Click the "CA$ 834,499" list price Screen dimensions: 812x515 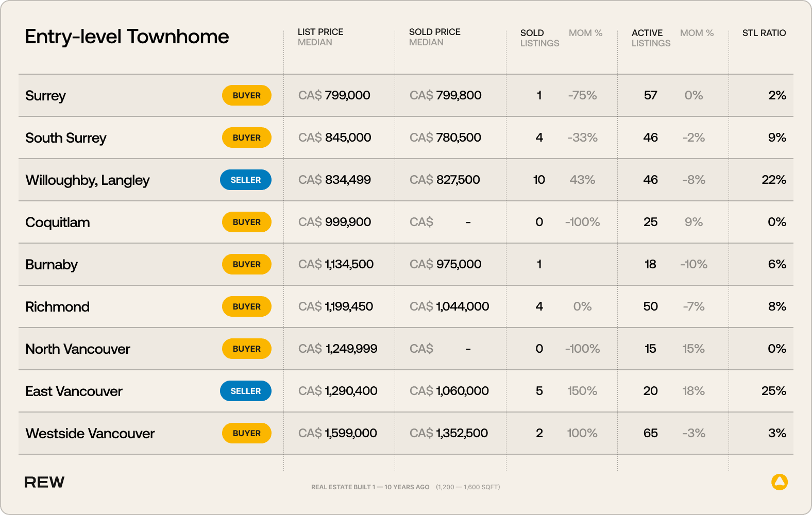(x=335, y=180)
